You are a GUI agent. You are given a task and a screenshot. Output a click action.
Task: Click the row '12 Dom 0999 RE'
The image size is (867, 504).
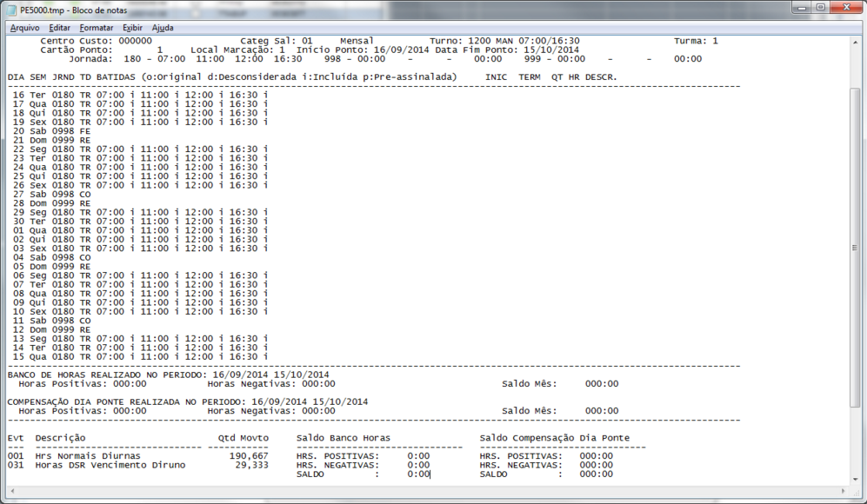tap(51, 330)
